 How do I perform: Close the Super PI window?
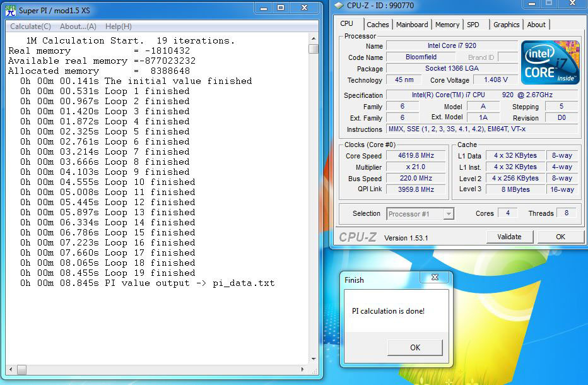[x=305, y=8]
